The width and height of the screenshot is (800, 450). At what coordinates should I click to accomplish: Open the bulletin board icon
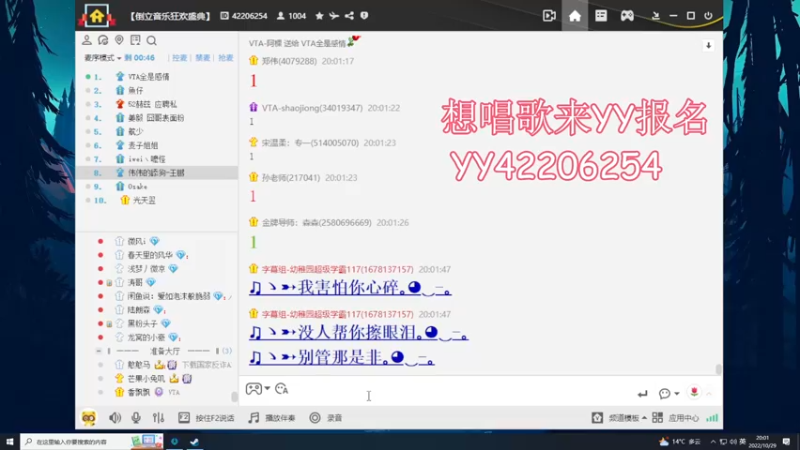coord(135,40)
